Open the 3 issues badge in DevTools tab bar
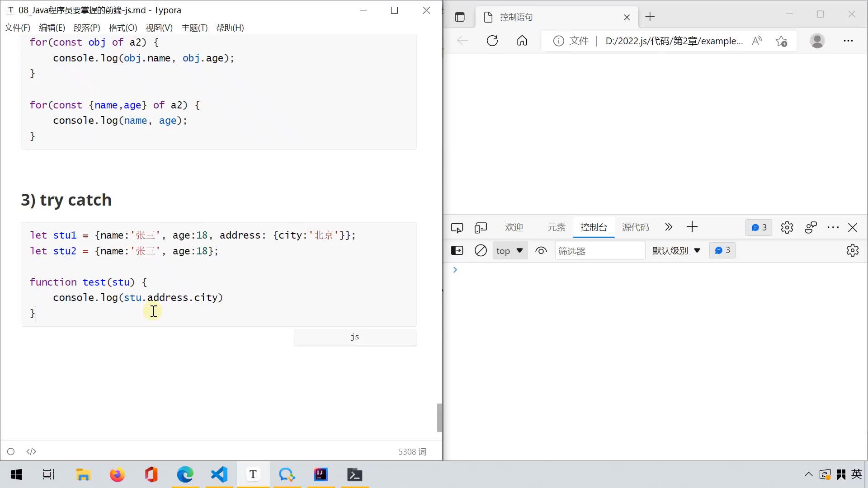Viewport: 868px width, 488px height. [759, 228]
